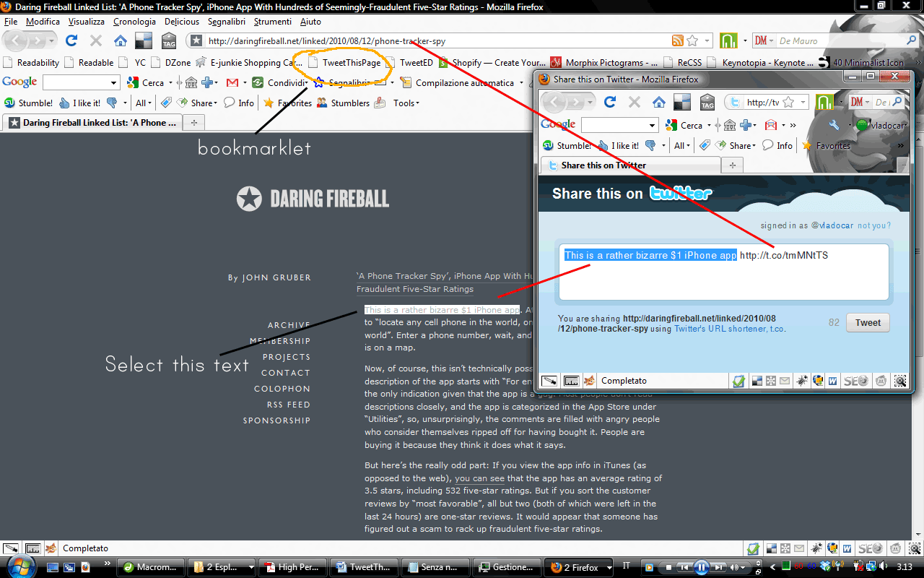Open a new tab in Twitter popup window
Screen dimensions: 924x578
pos(732,165)
